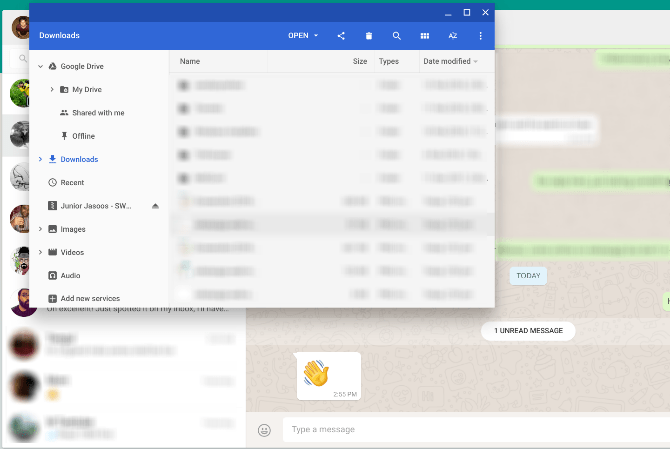Open the three-dot more menu
The height and width of the screenshot is (449, 670).
click(x=481, y=36)
